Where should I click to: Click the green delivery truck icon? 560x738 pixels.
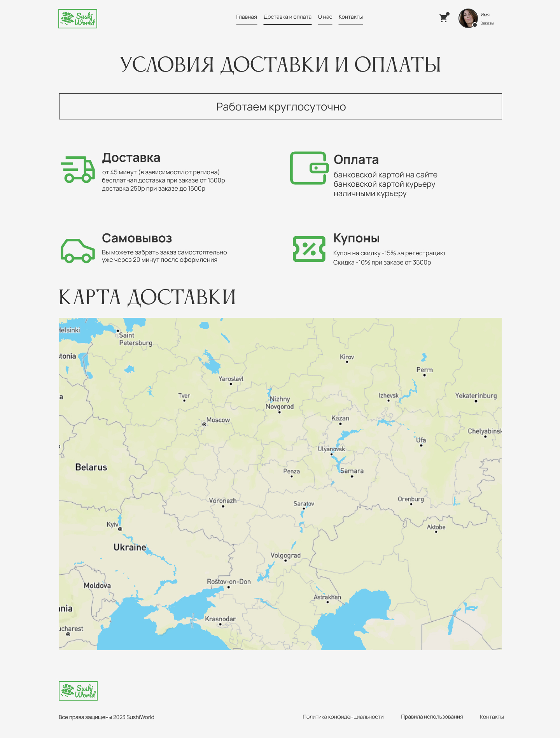click(x=78, y=170)
